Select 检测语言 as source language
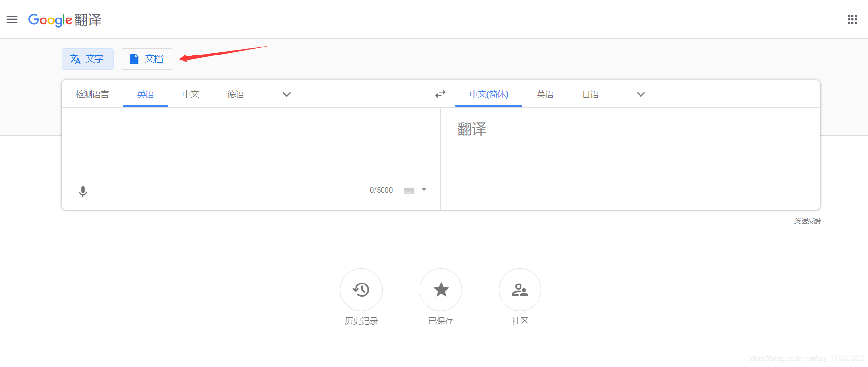Screen dimensions: 868x367 pyautogui.click(x=92, y=94)
